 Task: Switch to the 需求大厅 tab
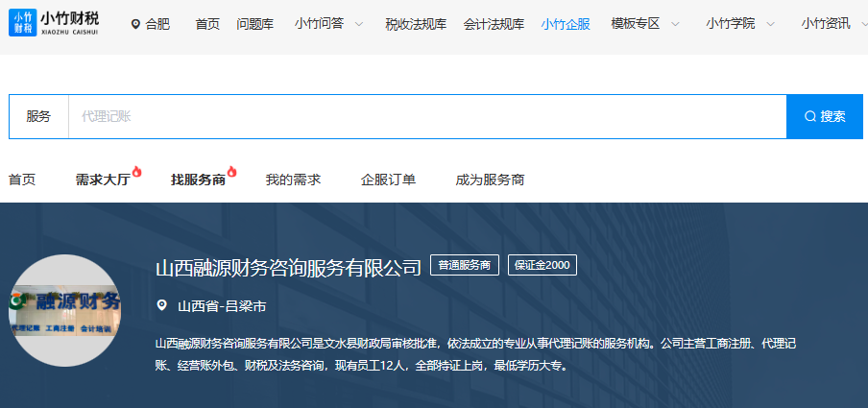pos(103,180)
